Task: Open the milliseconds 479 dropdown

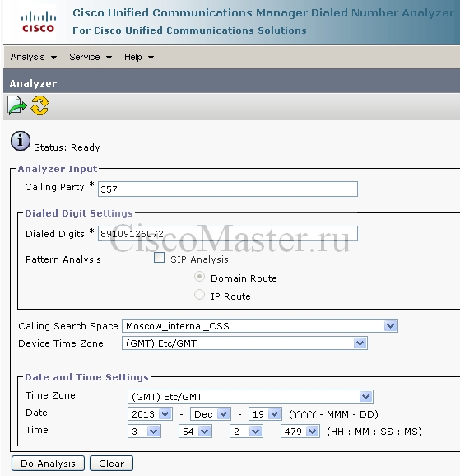Action: pyautogui.click(x=300, y=431)
